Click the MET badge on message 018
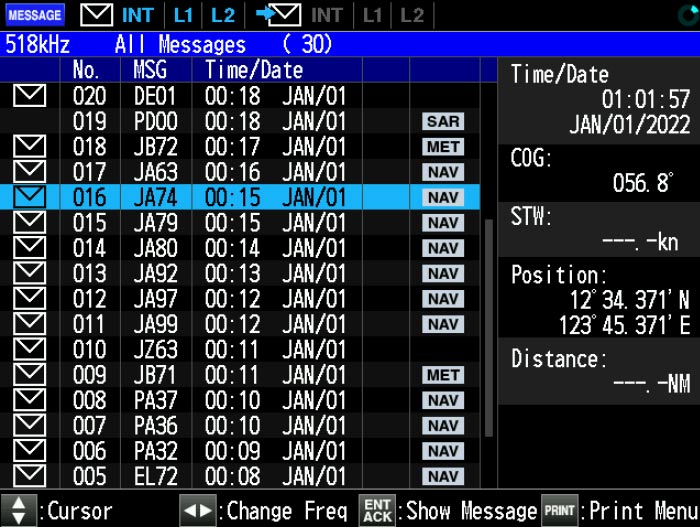 click(x=442, y=147)
